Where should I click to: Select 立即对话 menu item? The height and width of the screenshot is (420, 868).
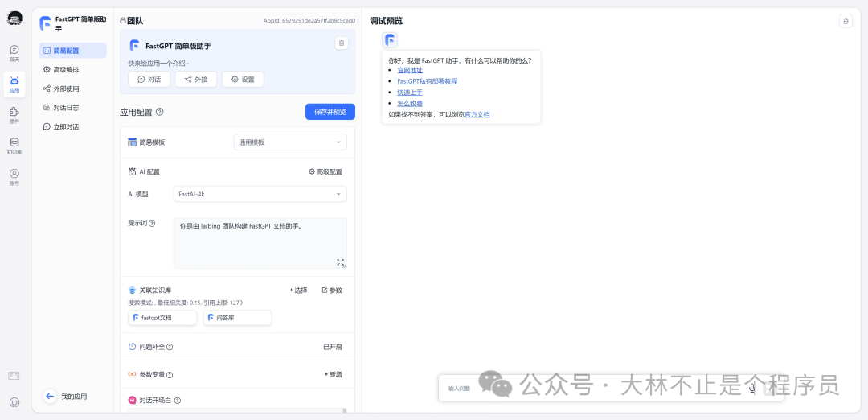[72, 126]
